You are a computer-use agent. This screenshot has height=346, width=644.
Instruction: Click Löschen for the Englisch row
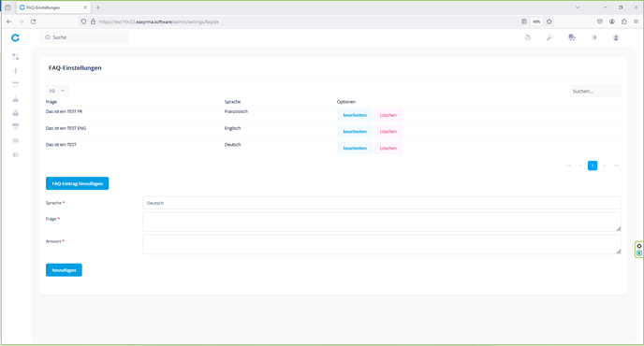388,131
